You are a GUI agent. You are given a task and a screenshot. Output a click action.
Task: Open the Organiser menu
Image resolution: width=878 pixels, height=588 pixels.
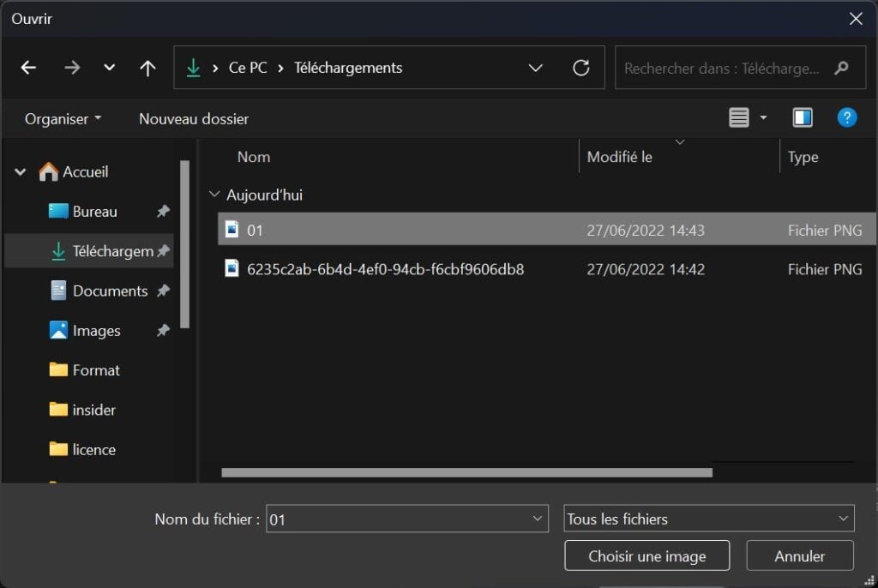click(x=63, y=119)
